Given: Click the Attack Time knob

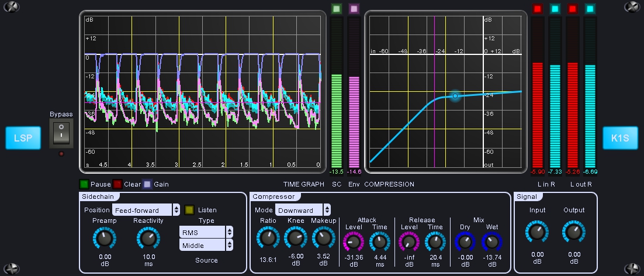Looking at the screenshot, I should pos(379,242).
